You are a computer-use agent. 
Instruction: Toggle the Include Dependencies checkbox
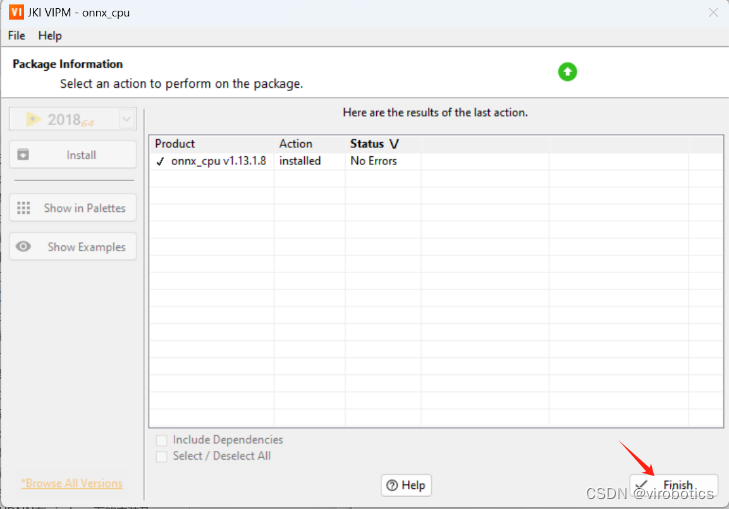point(161,440)
